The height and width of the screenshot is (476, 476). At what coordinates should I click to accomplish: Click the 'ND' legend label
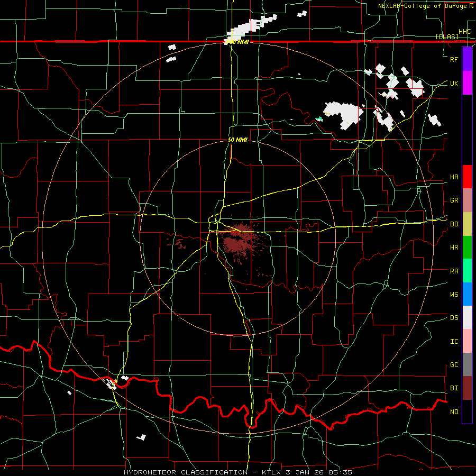coord(454,412)
